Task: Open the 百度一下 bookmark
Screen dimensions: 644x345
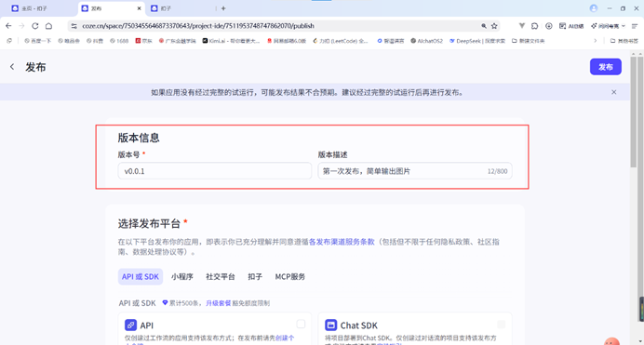Action: tap(37, 41)
